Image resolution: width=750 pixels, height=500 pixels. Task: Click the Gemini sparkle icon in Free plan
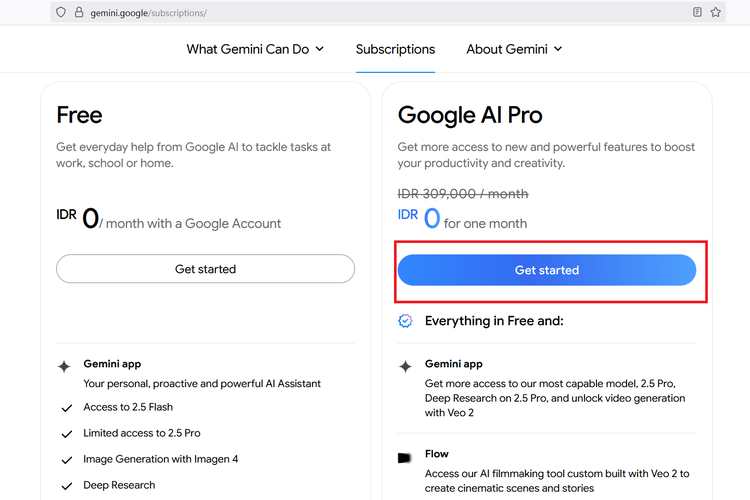(x=64, y=367)
